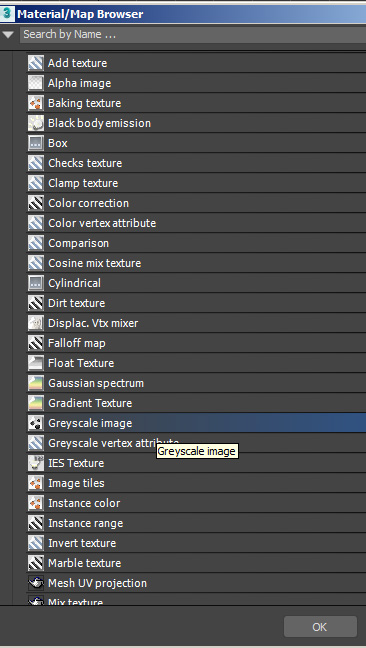The image size is (366, 648).
Task: Select the 'Color vertex attribute' label
Action: click(102, 223)
